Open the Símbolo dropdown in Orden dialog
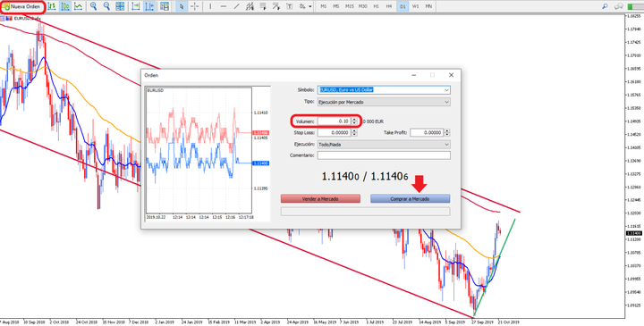644x326 pixels. point(384,90)
